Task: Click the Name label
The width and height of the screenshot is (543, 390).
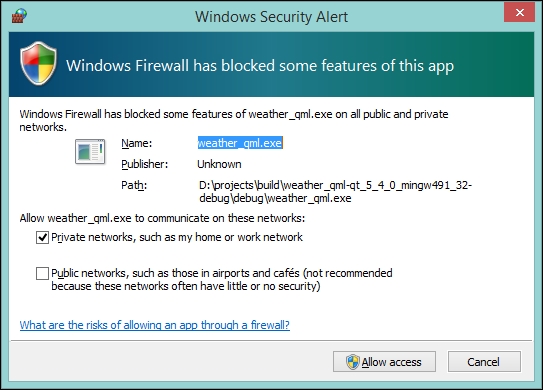Action: [x=136, y=143]
